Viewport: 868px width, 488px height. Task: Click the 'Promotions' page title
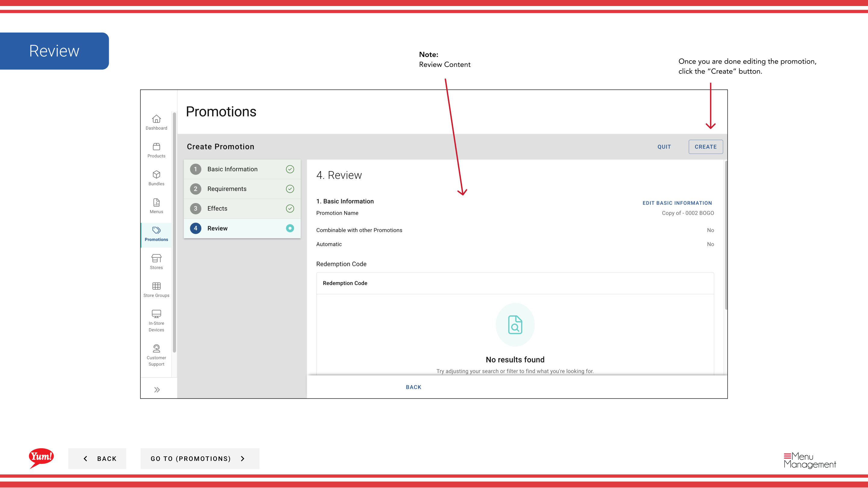click(221, 112)
